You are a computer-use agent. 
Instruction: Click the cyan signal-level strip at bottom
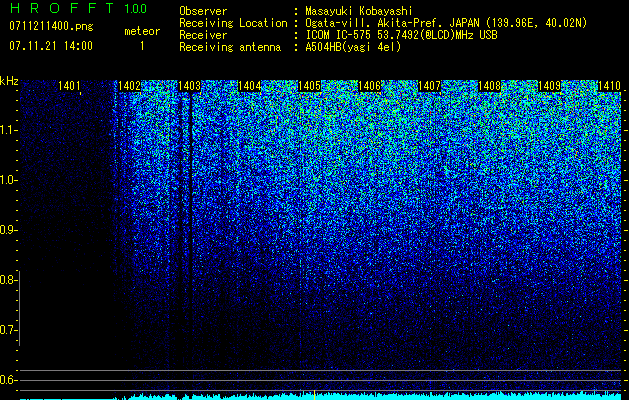pyautogui.click(x=321, y=397)
